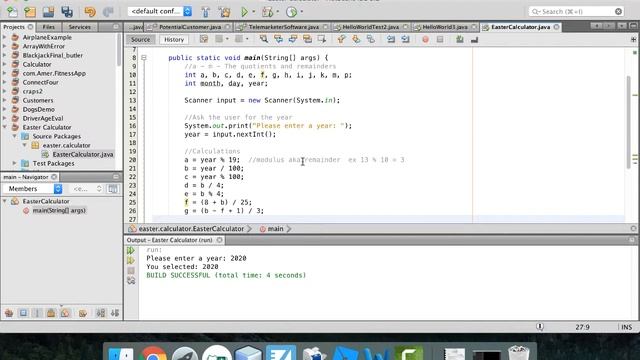Image resolution: width=640 pixels, height=360 pixels.
Task: Click the Find Previous Occurrence icon
Action: coord(278,39)
